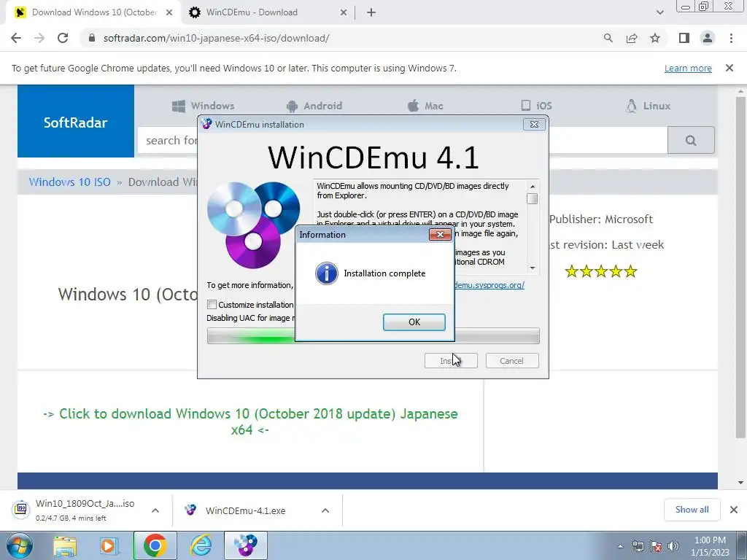Click the five-star rating
The width and height of the screenshot is (747, 560).
click(x=601, y=271)
